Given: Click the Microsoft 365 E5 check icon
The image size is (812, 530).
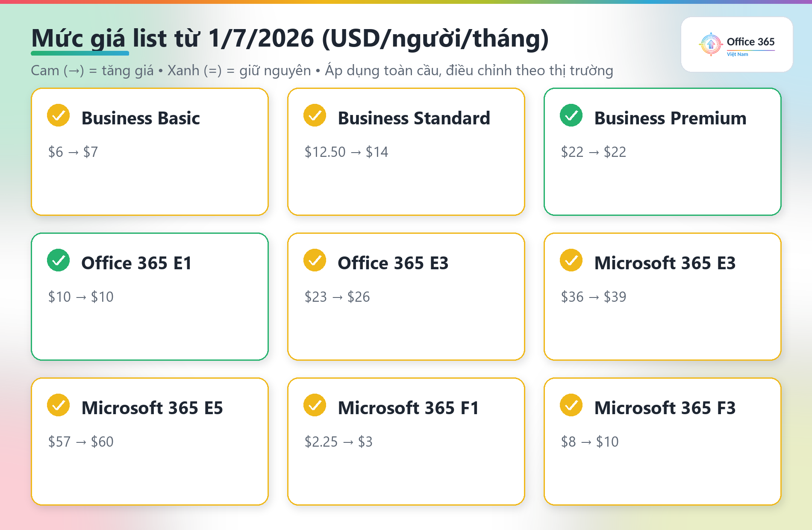Looking at the screenshot, I should [x=59, y=405].
